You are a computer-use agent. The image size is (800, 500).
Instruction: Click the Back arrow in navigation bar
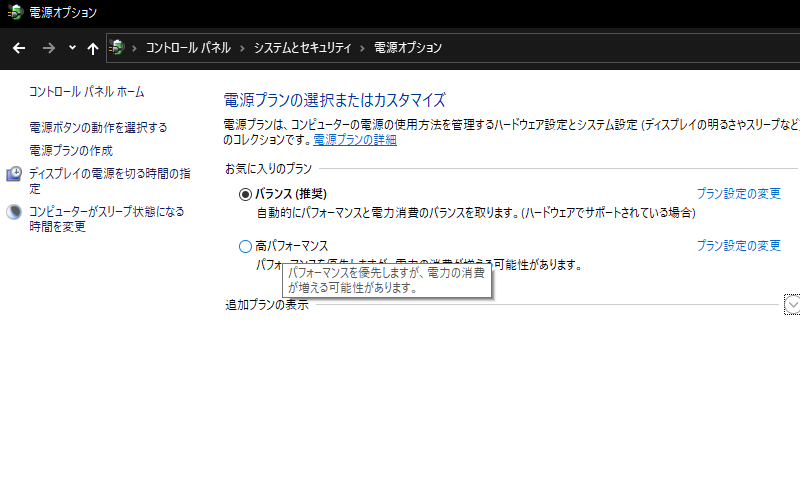click(x=19, y=48)
